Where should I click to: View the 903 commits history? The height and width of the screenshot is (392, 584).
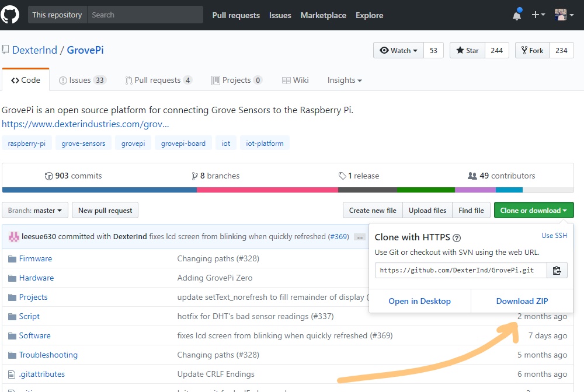pyautogui.click(x=74, y=176)
